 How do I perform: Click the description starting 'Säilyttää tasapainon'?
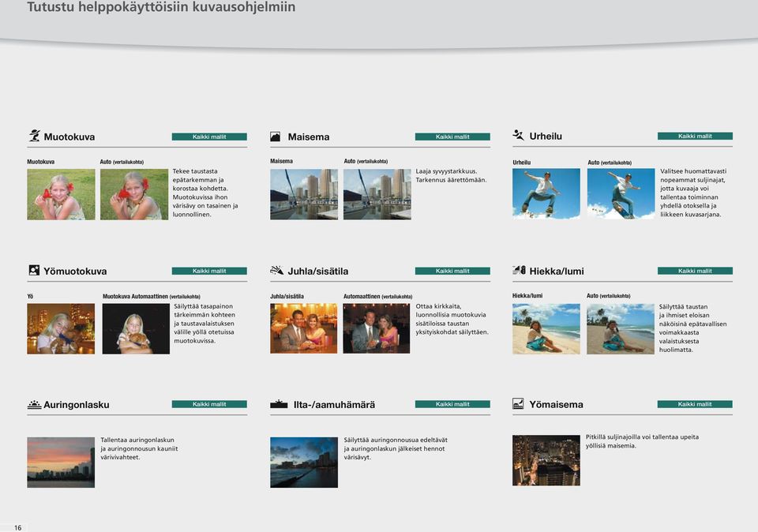coord(204,324)
